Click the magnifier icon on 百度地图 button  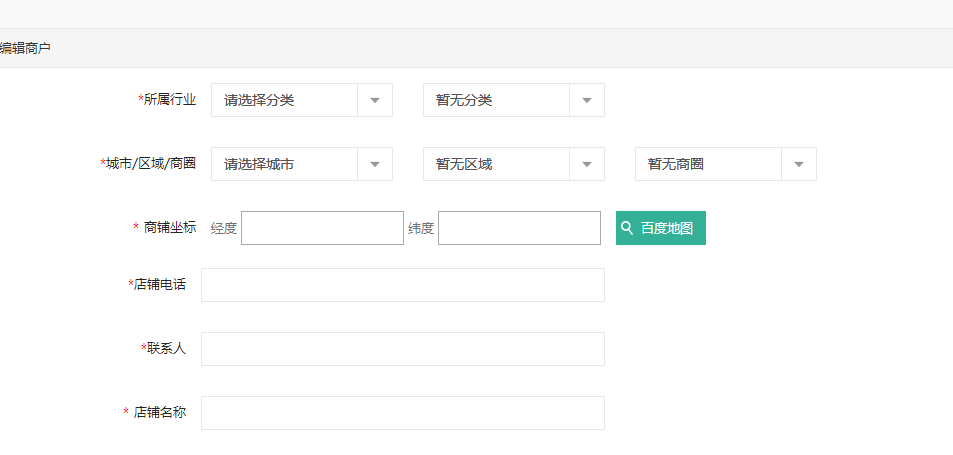[627, 228]
